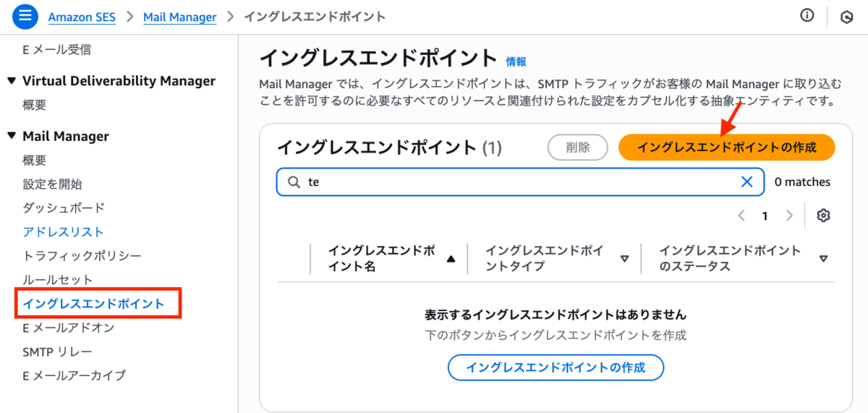Click the 削除 button
The image size is (868, 413).
(x=577, y=148)
